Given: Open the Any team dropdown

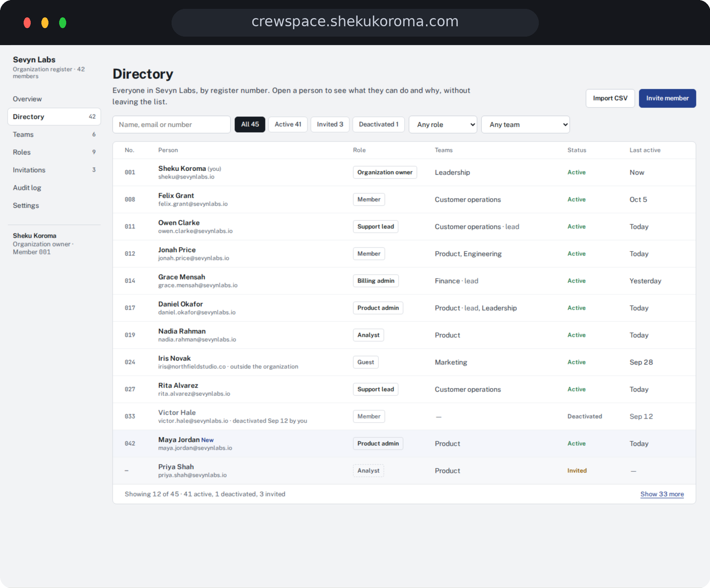Looking at the screenshot, I should [x=525, y=125].
